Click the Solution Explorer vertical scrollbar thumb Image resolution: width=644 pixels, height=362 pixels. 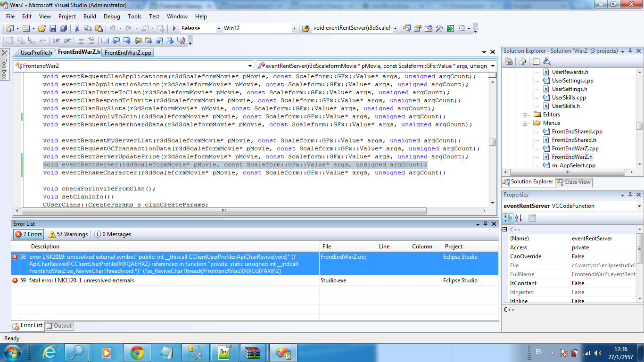click(639, 126)
